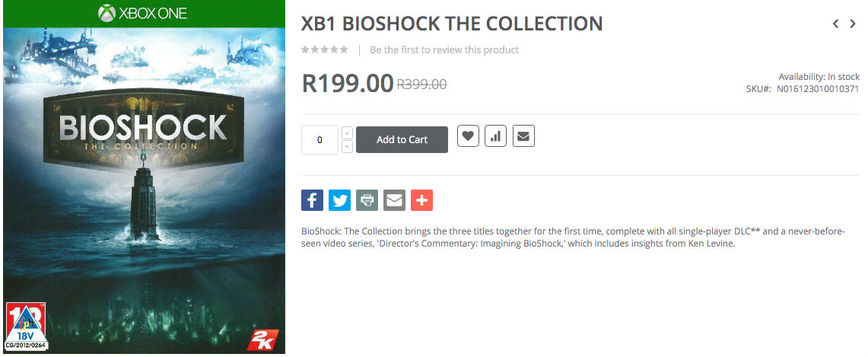Add product to wishlist with heart icon
This screenshot has width=868, height=357.
468,137
